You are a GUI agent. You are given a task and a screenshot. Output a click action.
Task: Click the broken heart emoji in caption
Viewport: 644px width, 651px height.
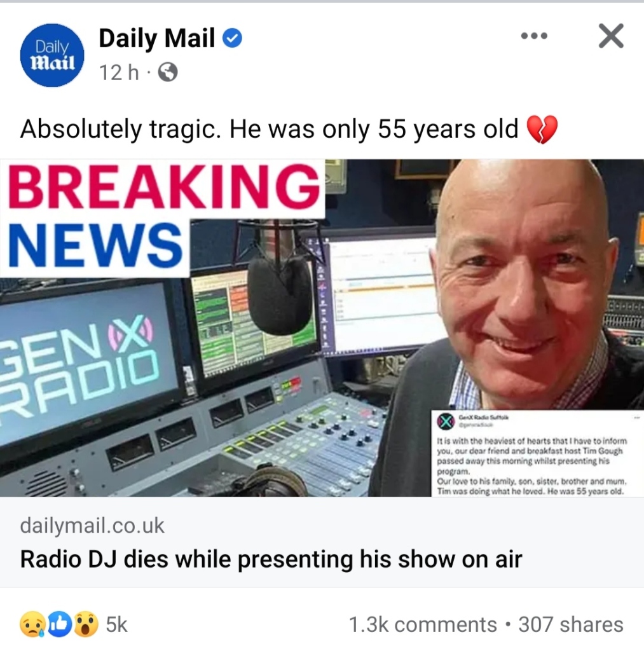(542, 130)
